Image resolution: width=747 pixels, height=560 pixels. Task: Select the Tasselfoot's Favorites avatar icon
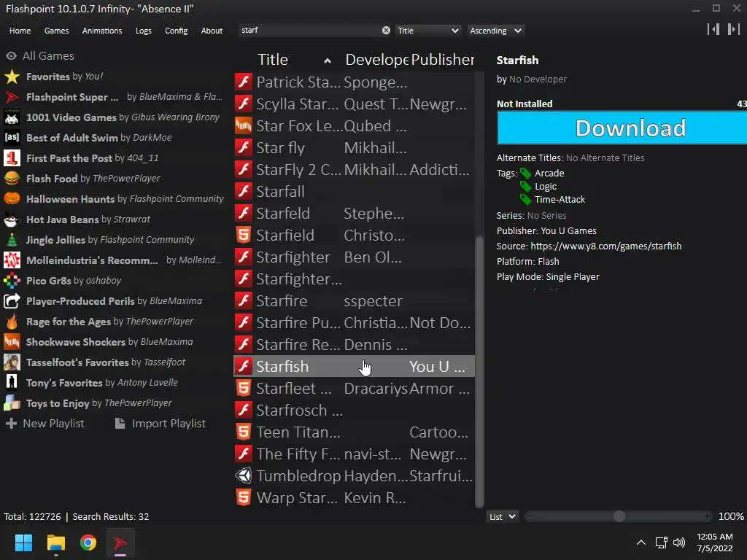[12, 362]
